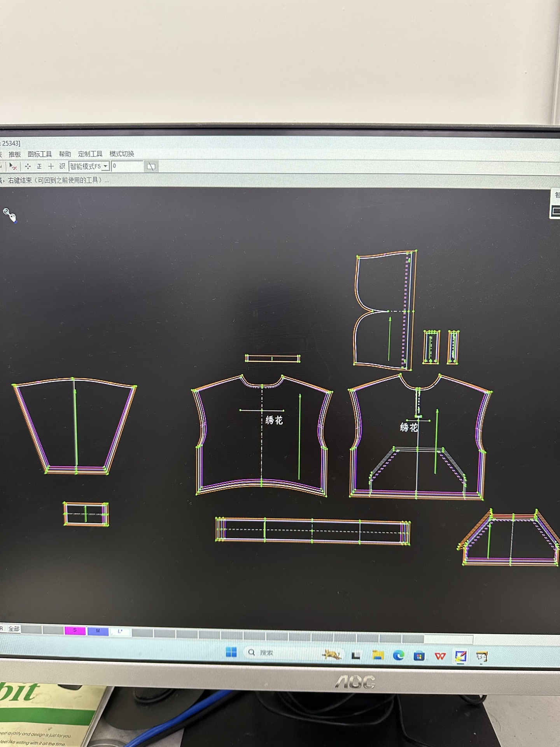Open Microsoft Edge from the taskbar

point(398,656)
